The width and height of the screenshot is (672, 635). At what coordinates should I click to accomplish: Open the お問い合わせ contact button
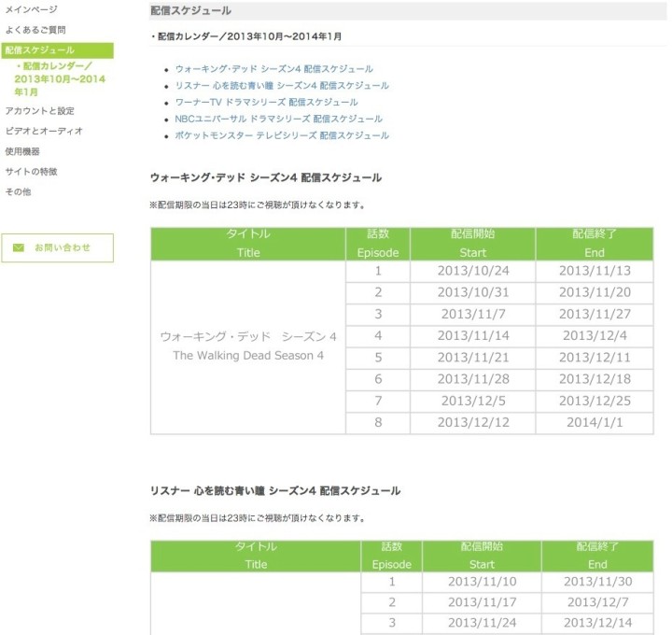coord(58,247)
